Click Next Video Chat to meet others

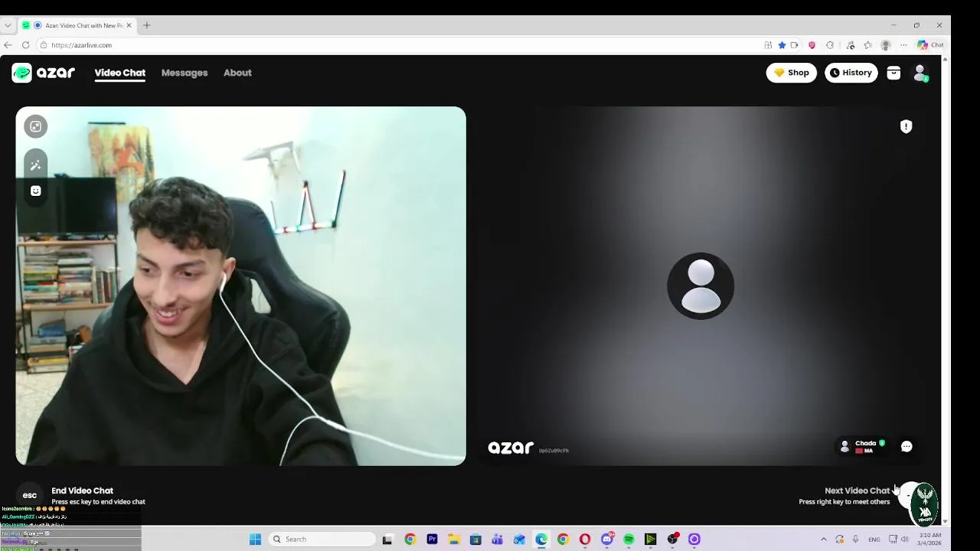point(857,491)
